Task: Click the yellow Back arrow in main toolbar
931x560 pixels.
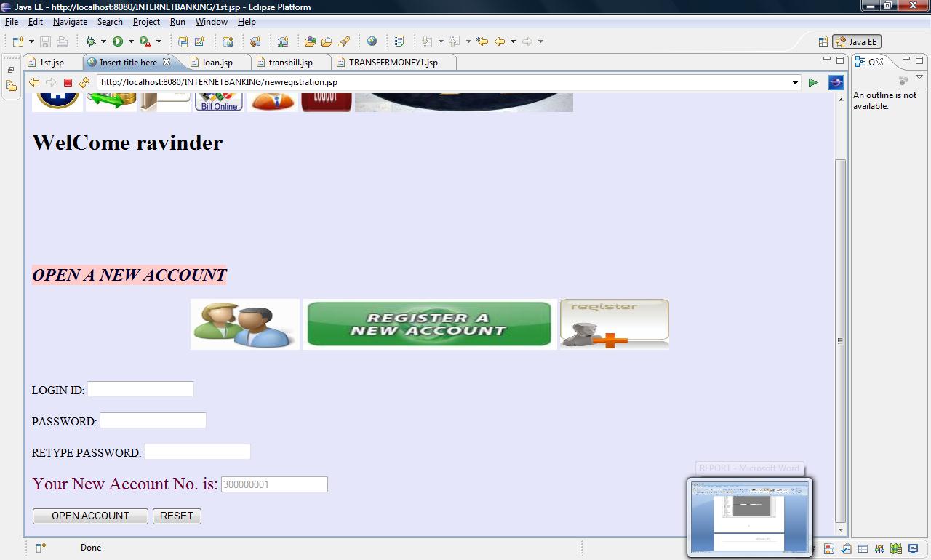Action: [499, 41]
